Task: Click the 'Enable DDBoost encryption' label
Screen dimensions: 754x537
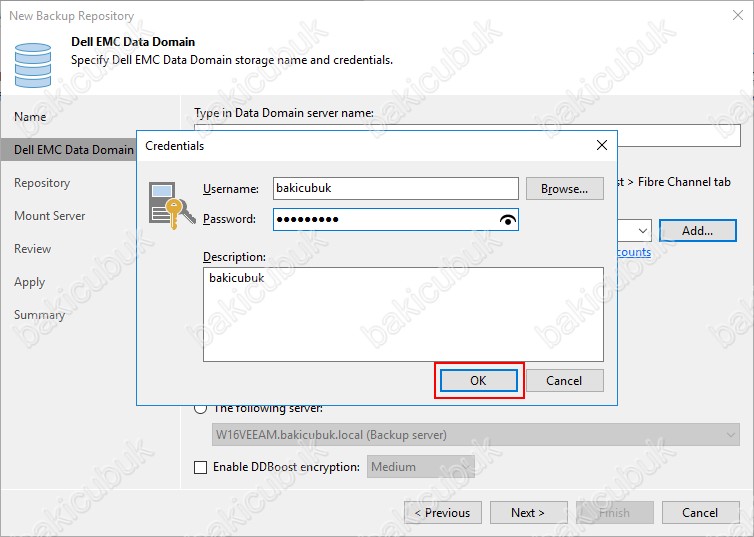Action: [x=287, y=467]
